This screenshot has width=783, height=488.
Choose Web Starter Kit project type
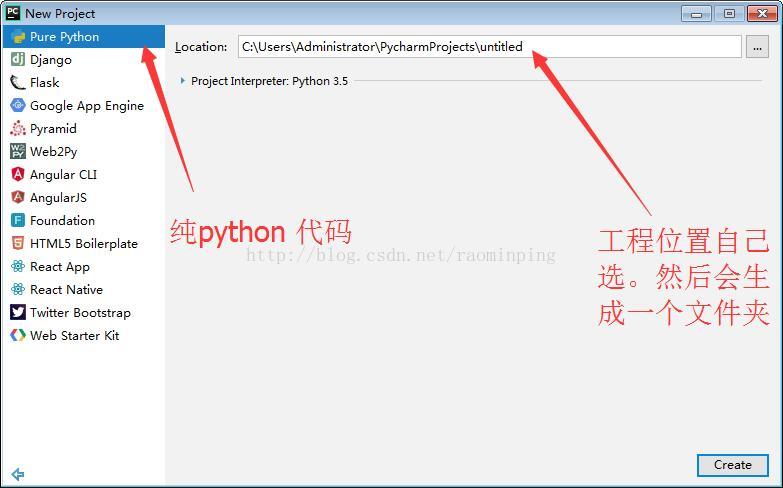[x=83, y=335]
